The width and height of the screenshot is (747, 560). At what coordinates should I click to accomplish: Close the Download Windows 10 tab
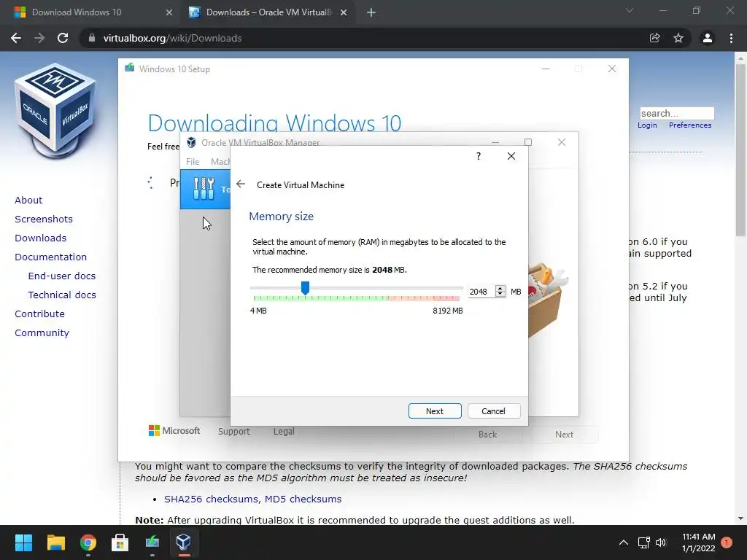pyautogui.click(x=169, y=12)
